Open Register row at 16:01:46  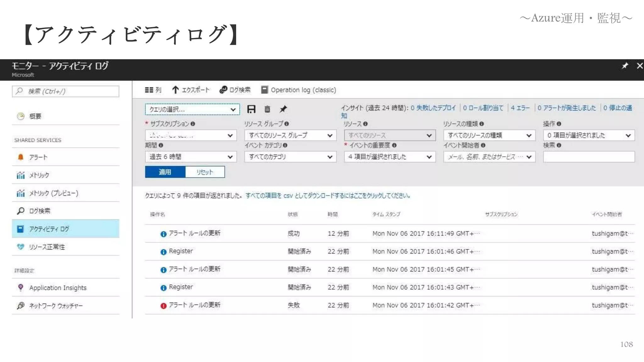[x=390, y=251]
